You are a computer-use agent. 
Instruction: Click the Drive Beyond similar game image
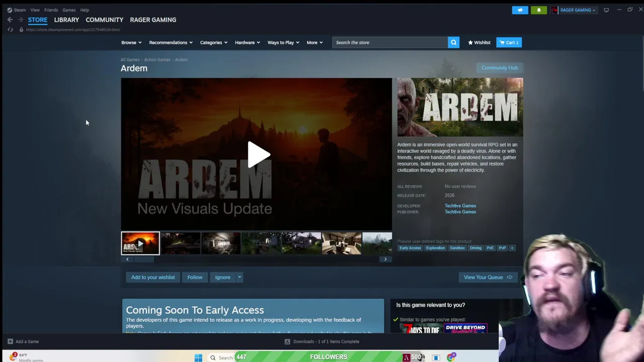coord(465,329)
